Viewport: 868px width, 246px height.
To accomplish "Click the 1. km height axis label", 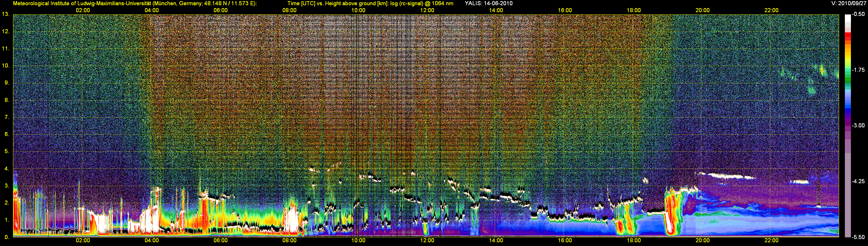I will (7, 220).
